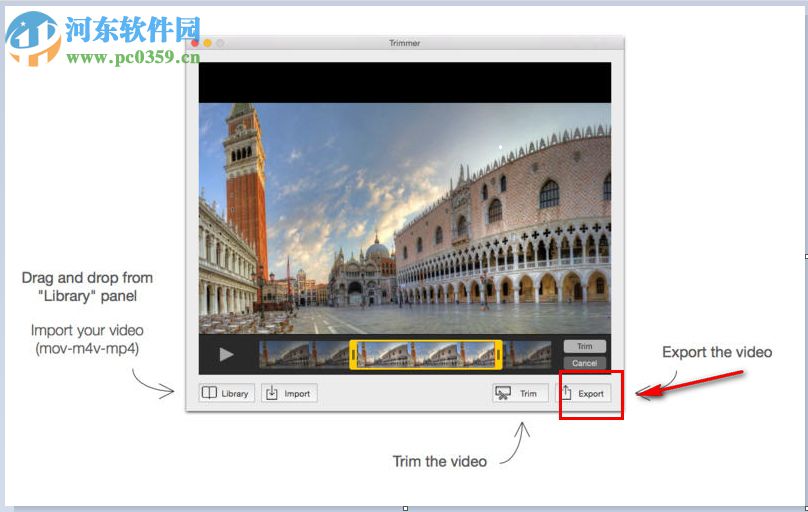Click the bottom Trim button with scissors
808x512 pixels.
coord(520,393)
